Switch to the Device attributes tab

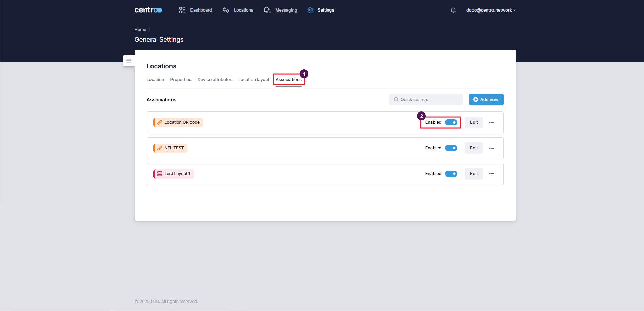pyautogui.click(x=215, y=80)
